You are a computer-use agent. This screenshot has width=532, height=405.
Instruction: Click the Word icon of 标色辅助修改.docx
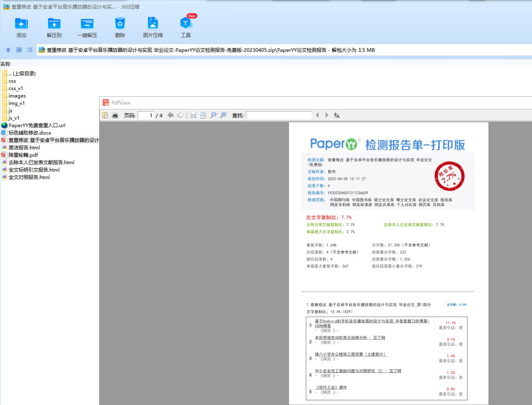pyautogui.click(x=5, y=133)
